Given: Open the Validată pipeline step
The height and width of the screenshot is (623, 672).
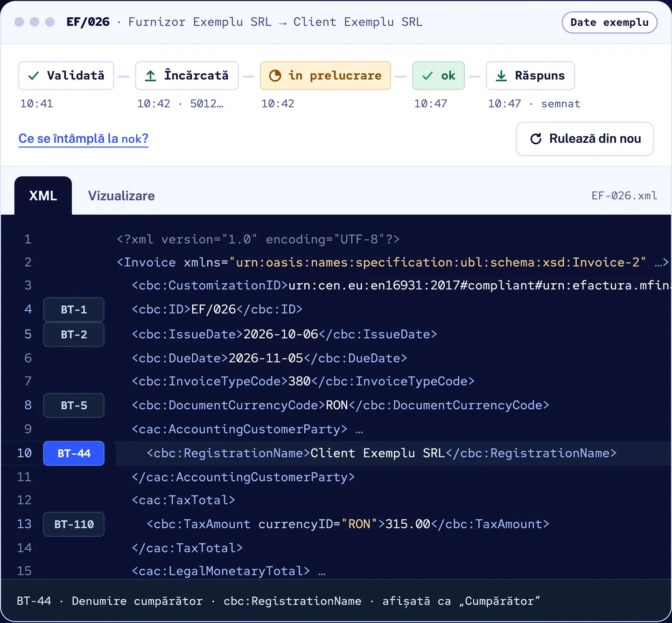Looking at the screenshot, I should [66, 76].
